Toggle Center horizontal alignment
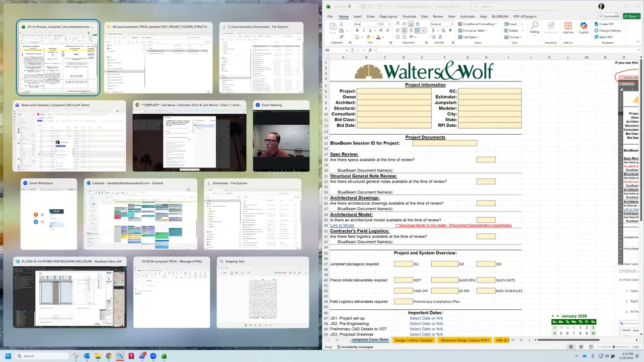The image size is (644, 362). (x=404, y=31)
